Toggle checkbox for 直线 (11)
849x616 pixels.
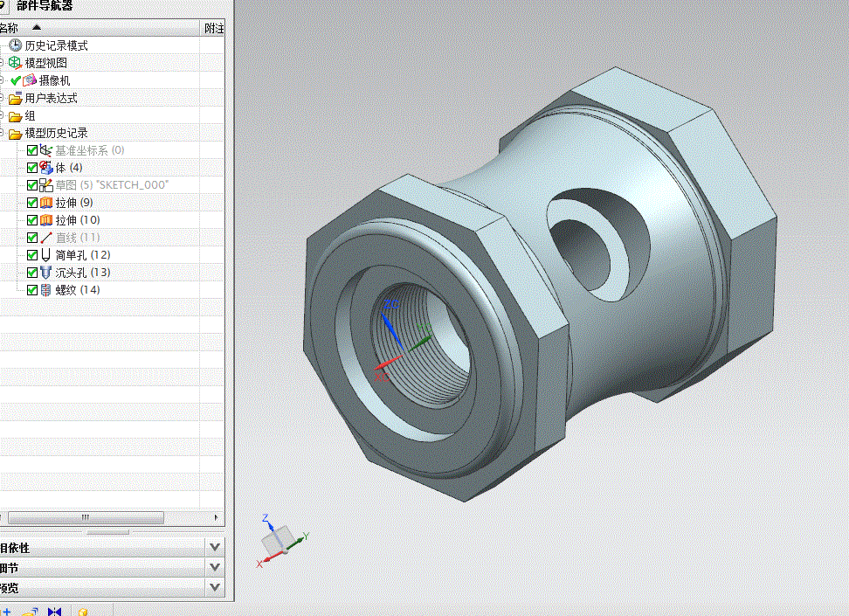click(x=32, y=238)
